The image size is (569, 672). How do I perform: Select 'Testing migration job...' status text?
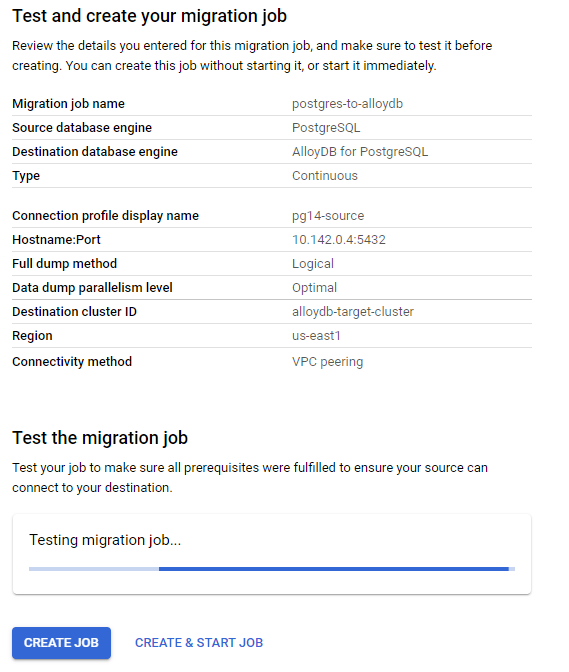[x=105, y=540]
